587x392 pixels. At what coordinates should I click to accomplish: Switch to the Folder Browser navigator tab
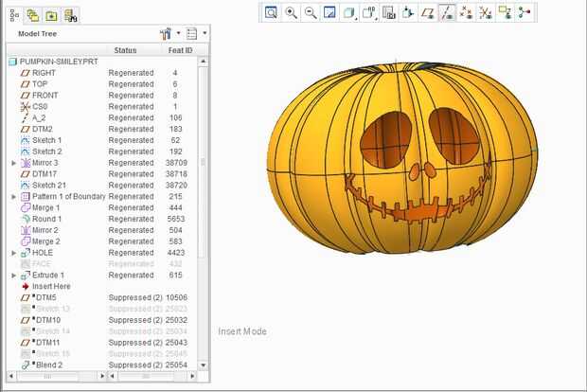(x=33, y=15)
